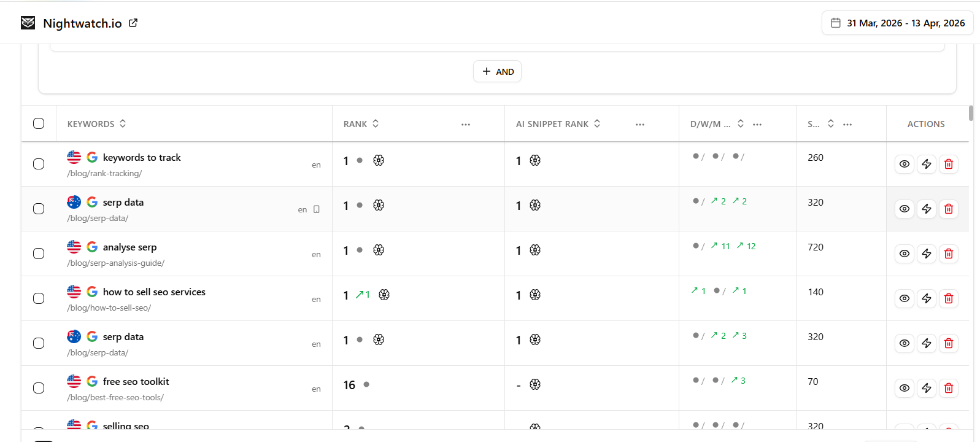Viewport: 980px width, 442px height.
Task: Click rank value 16 for free seo toolkit
Action: pos(349,385)
